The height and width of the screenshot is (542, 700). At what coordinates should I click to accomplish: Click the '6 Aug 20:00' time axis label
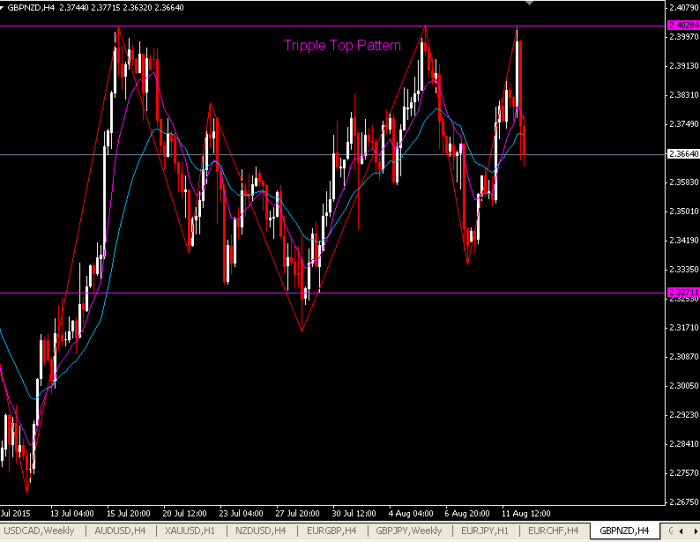tap(467, 513)
